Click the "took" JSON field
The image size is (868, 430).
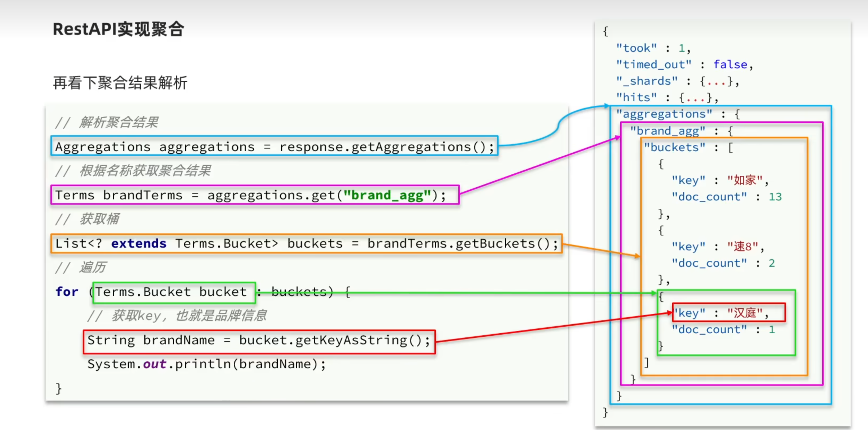[636, 48]
